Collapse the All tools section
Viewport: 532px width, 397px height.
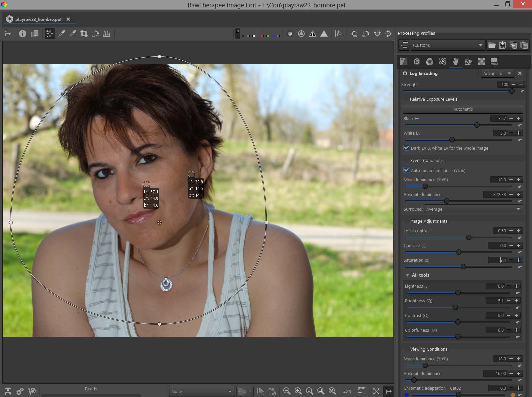407,275
